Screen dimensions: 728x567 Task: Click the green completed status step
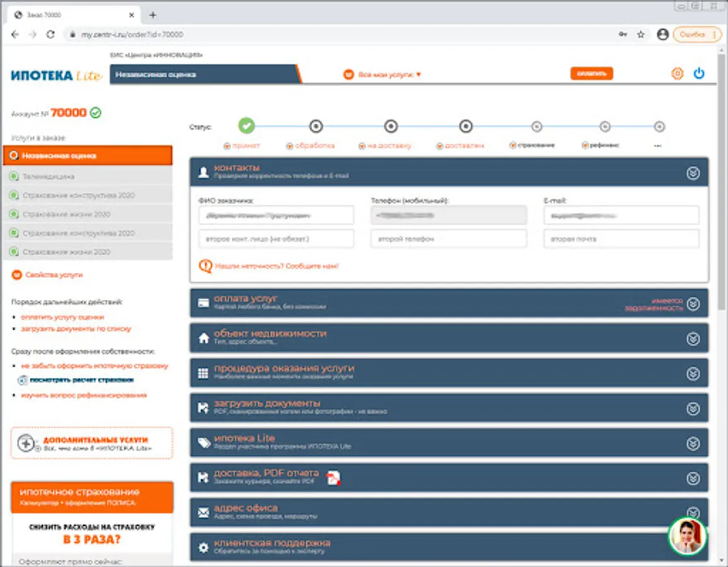[246, 125]
